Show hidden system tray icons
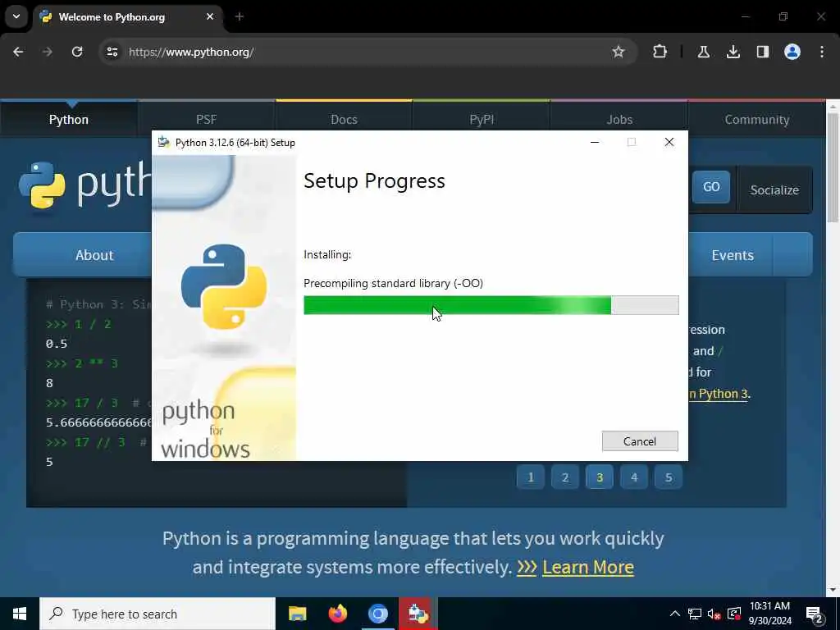840x630 pixels. tap(675, 614)
